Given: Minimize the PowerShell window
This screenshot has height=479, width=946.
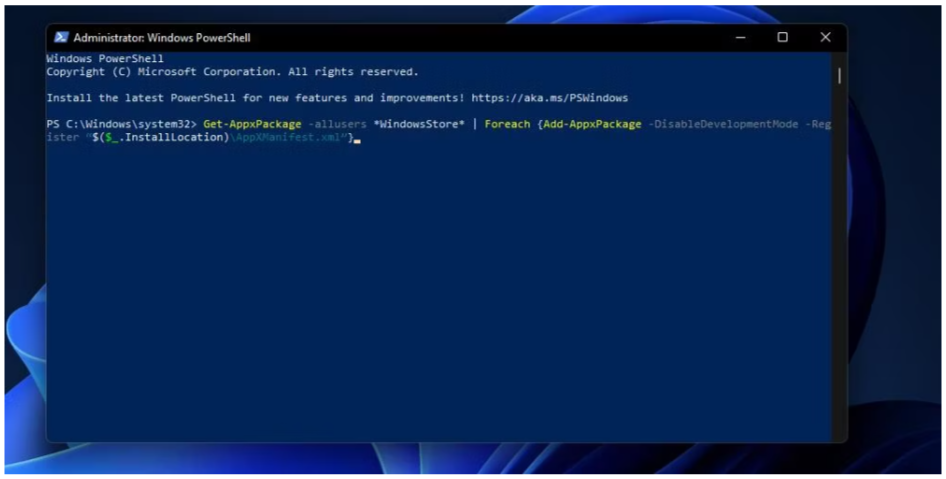Looking at the screenshot, I should pos(741,37).
